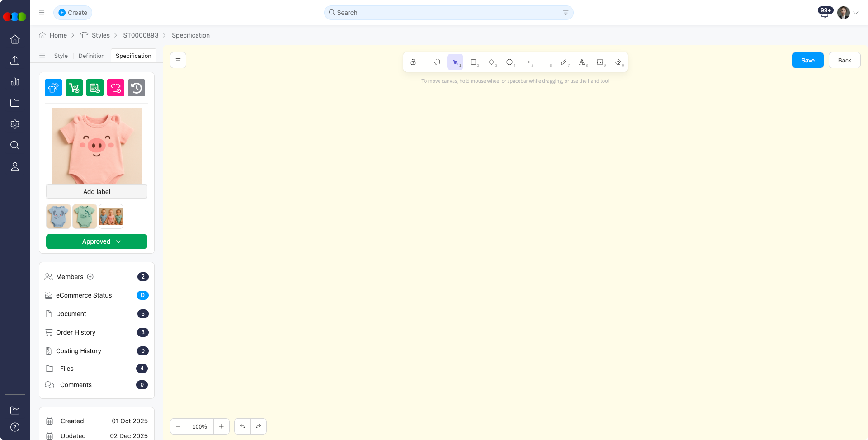Choose the Eraser tool
This screenshot has width=868, height=440.
pyautogui.click(x=618, y=62)
